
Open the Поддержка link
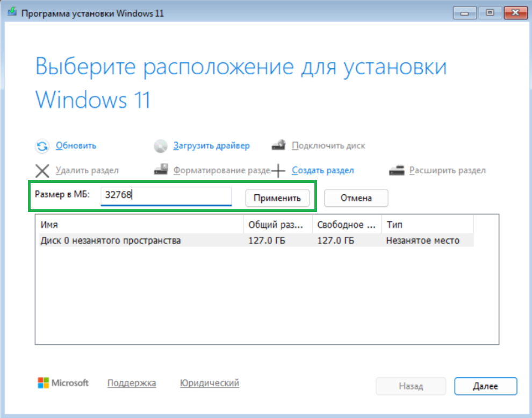[x=132, y=383]
